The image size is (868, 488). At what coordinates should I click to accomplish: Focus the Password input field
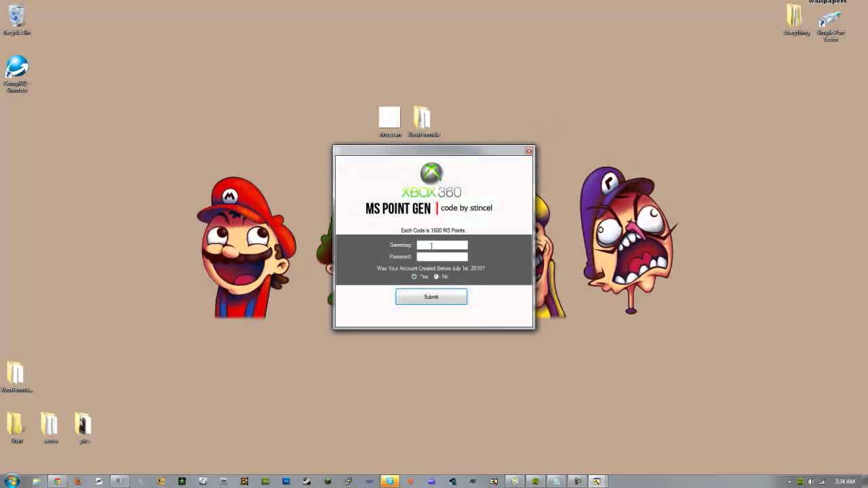442,257
